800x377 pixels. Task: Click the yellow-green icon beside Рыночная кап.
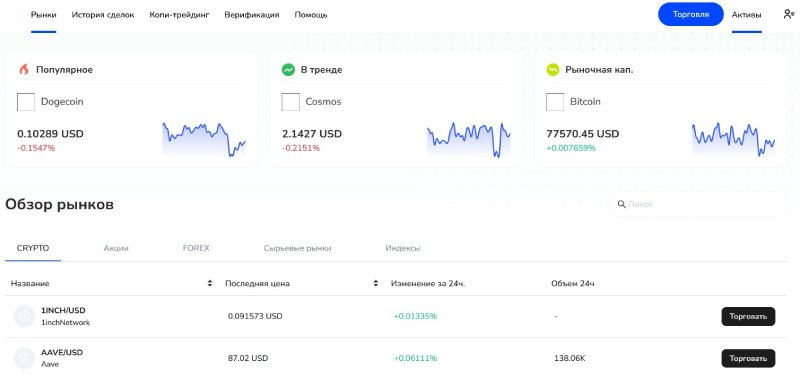553,70
